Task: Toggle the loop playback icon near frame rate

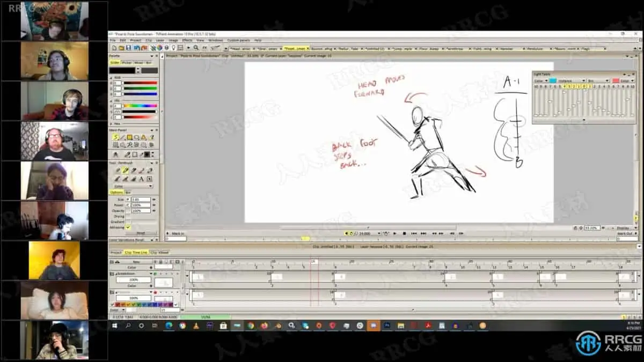Action: point(352,233)
